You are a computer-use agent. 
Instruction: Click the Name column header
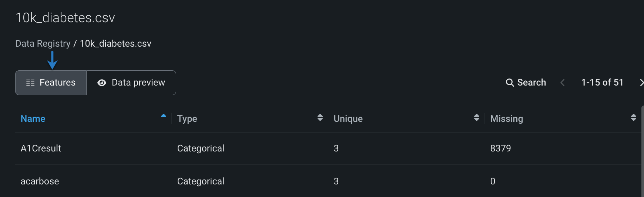33,119
